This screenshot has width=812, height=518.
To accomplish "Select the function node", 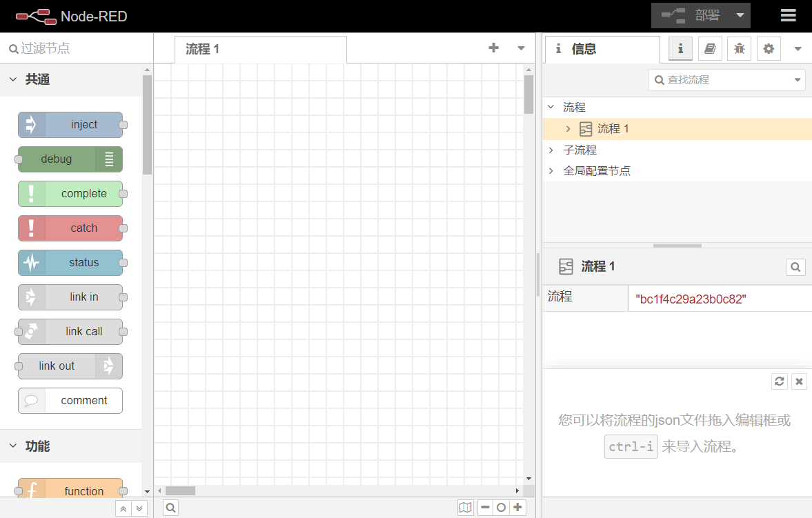I will point(70,489).
